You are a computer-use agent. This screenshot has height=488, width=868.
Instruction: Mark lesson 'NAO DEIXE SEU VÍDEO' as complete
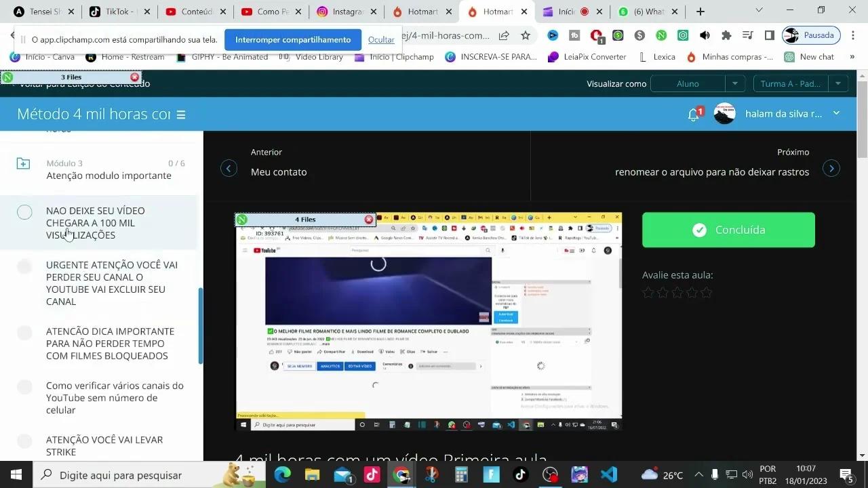point(24,211)
